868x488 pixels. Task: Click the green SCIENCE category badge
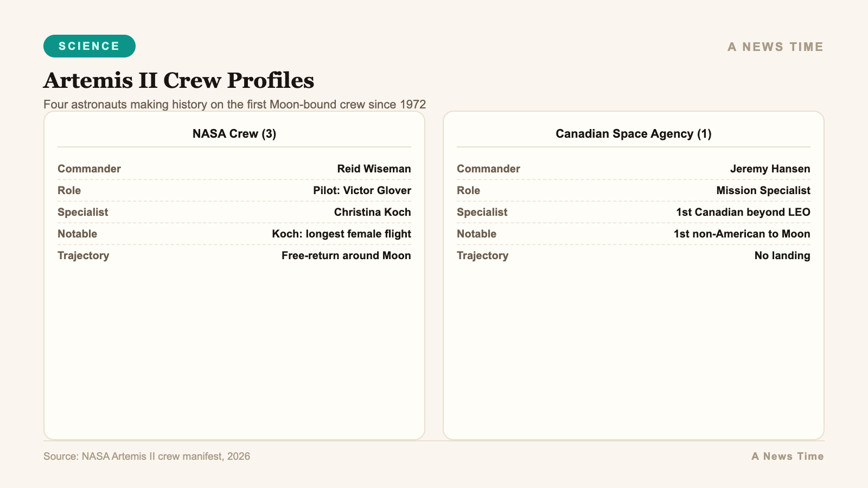[90, 46]
